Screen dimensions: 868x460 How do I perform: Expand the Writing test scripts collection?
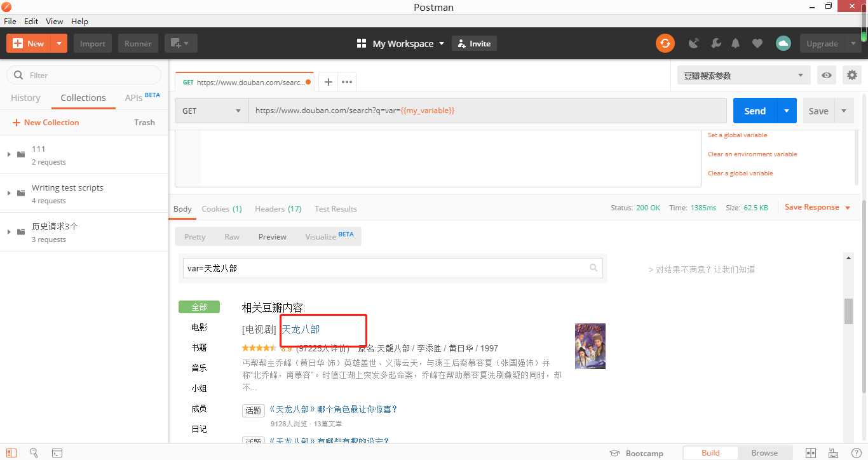point(9,193)
